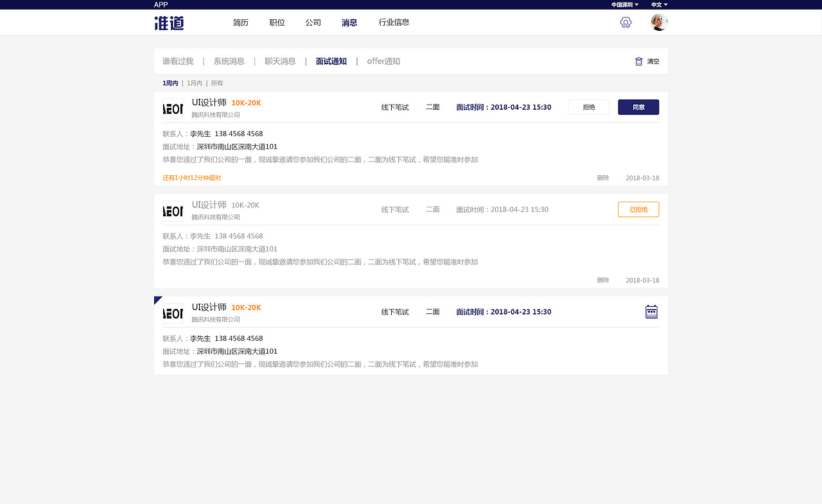
Task: Click the corner ribbon on the third card
Action: tap(157, 300)
